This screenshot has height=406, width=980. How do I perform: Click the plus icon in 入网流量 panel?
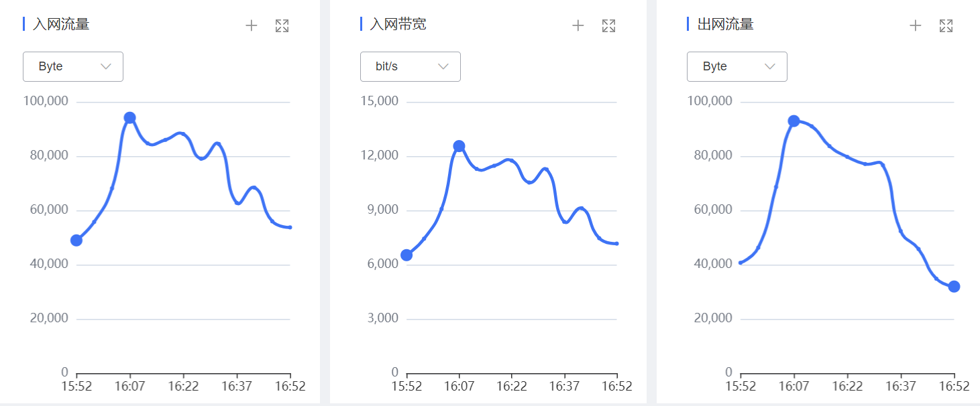(252, 25)
